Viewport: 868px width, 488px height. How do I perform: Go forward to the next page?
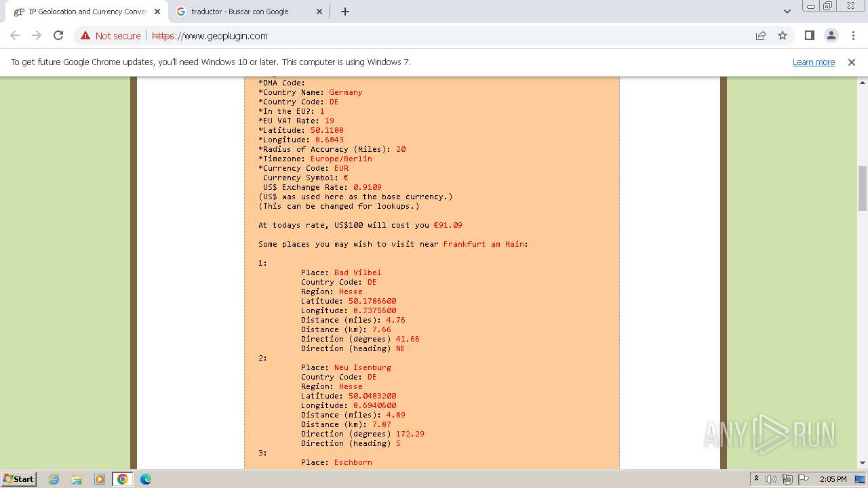coord(37,36)
